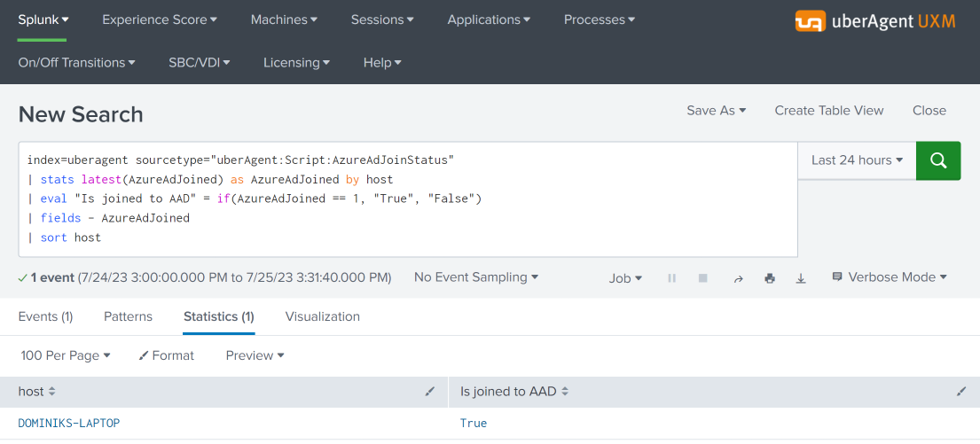The image size is (980, 444).
Task: Click the share job arrow icon
Action: pyautogui.click(x=738, y=278)
